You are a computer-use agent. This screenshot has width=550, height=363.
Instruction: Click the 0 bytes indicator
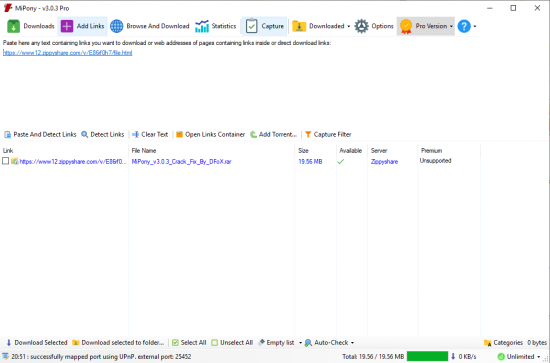point(537,343)
